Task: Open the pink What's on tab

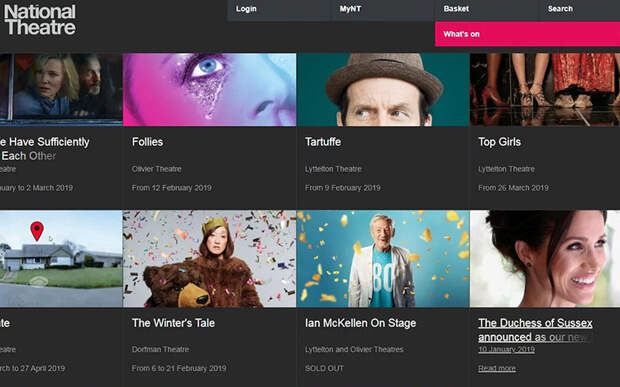Action: (x=527, y=34)
